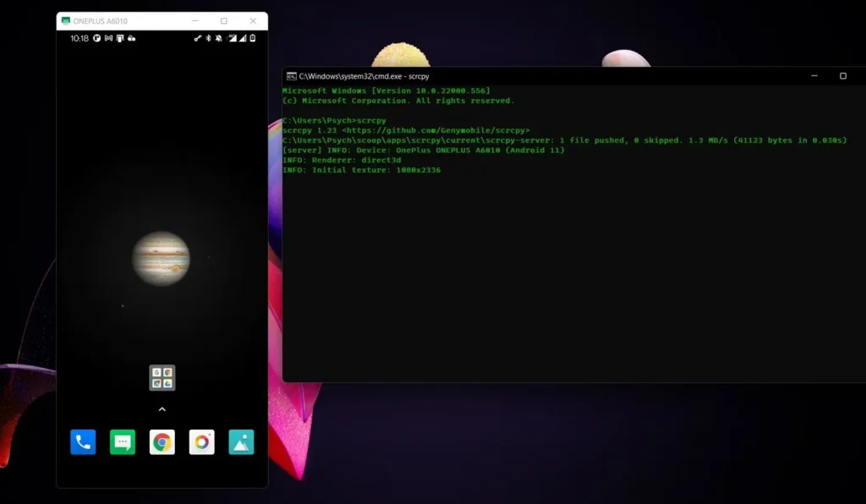This screenshot has width=866, height=504.
Task: Open the Phone dialer app
Action: pyautogui.click(x=82, y=441)
